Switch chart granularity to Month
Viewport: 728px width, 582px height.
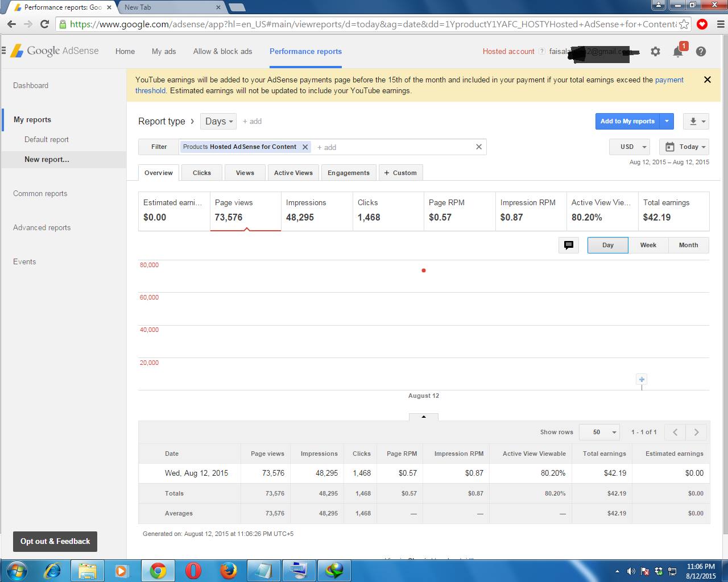(x=688, y=245)
